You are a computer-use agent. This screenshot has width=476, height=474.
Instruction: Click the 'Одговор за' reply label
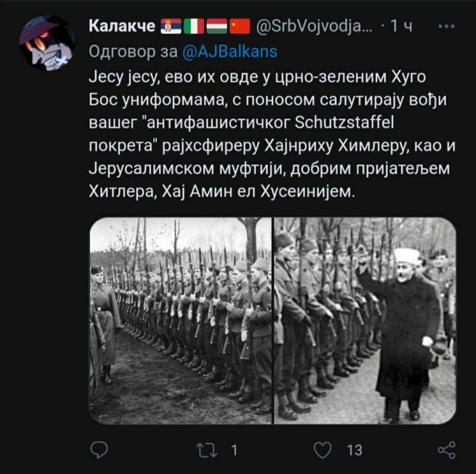(x=133, y=52)
